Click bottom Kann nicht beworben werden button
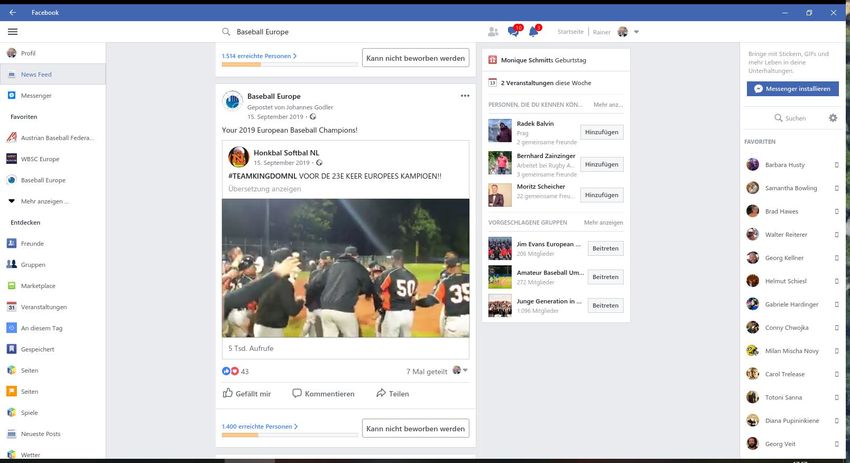This screenshot has height=463, width=850. [415, 428]
